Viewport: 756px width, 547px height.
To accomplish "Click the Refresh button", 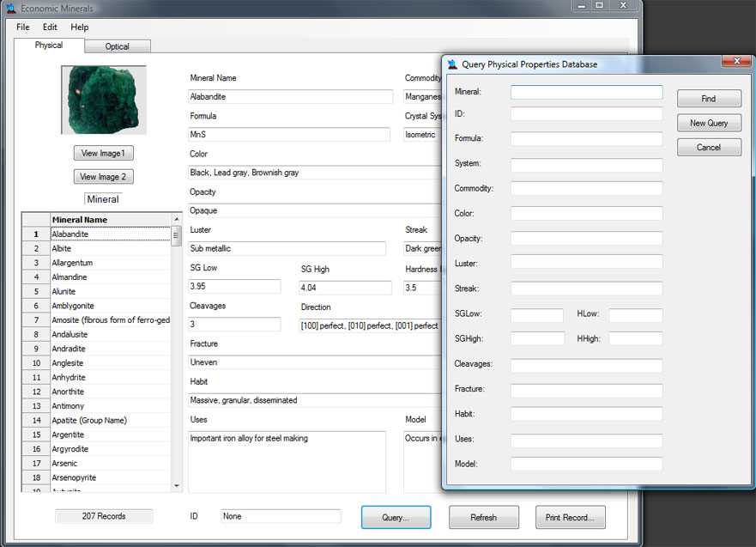I will tap(483, 518).
